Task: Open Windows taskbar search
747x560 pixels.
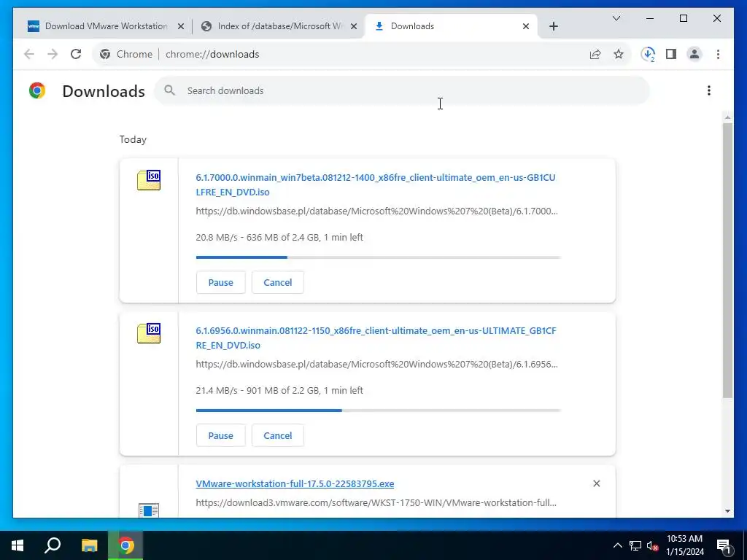Action: point(53,545)
